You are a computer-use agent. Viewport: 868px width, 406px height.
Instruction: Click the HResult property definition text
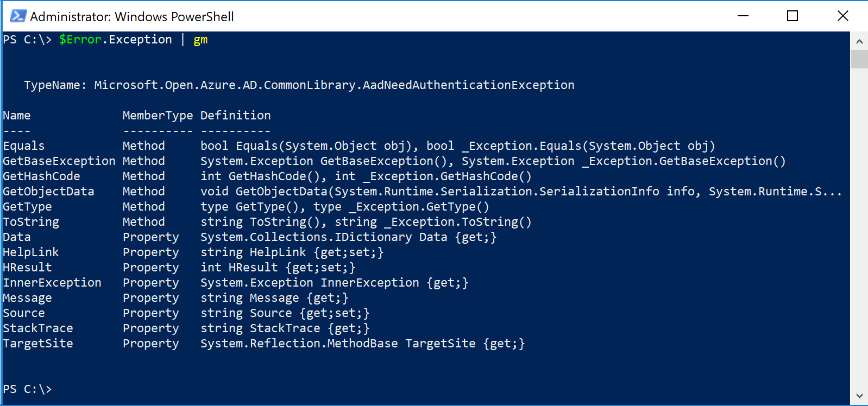(x=277, y=267)
